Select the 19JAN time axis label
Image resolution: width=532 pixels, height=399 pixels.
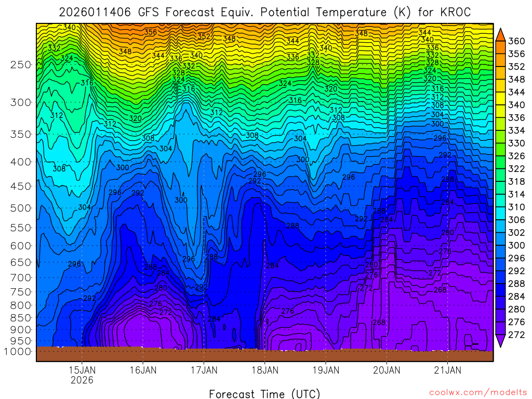326,370
